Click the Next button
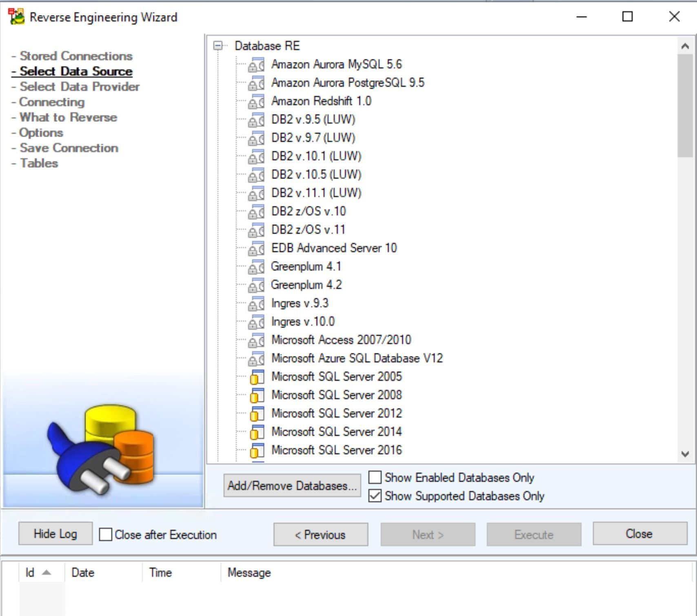 (428, 534)
